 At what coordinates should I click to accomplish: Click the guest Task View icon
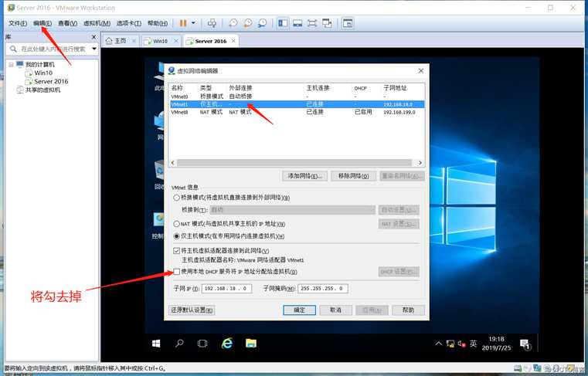point(202,344)
